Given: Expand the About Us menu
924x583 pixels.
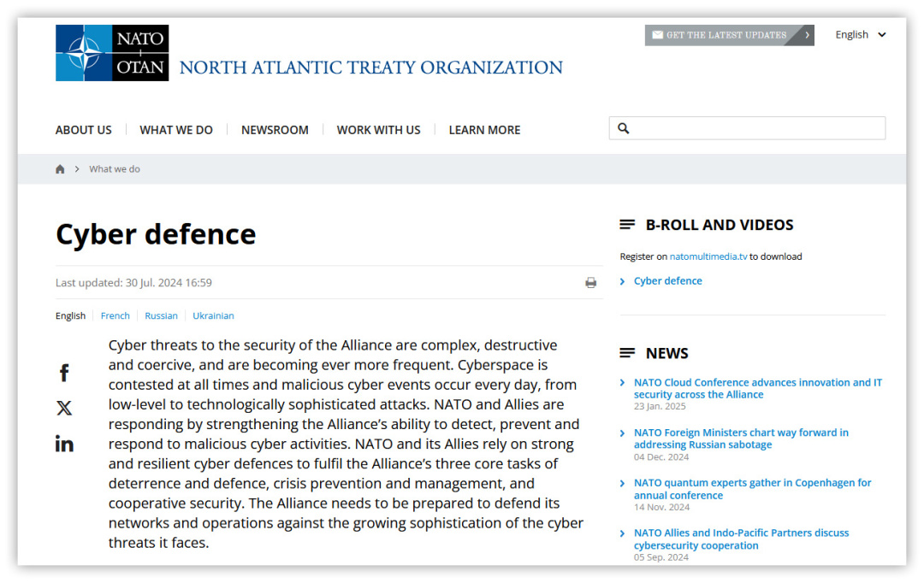Looking at the screenshot, I should coord(84,130).
